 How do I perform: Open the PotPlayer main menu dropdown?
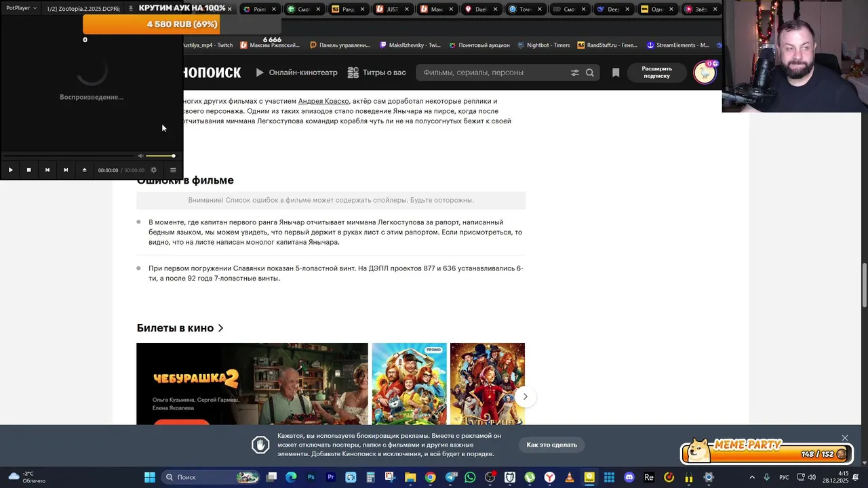point(22,8)
